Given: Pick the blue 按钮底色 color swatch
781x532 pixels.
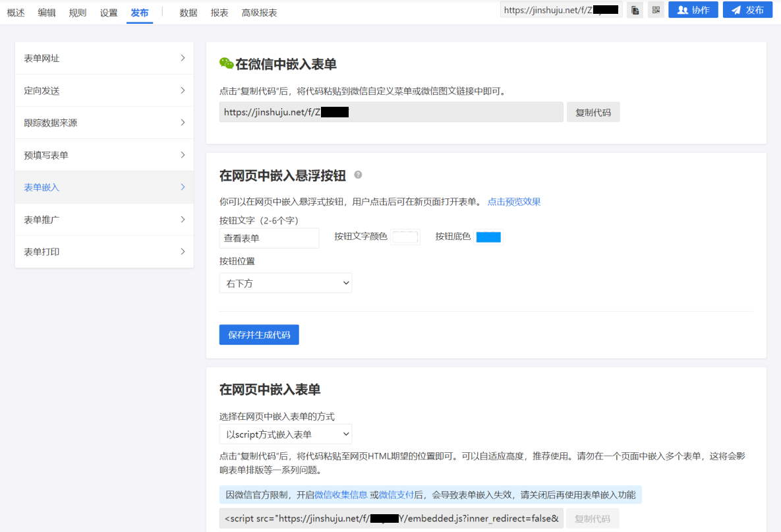Looking at the screenshot, I should coord(488,237).
